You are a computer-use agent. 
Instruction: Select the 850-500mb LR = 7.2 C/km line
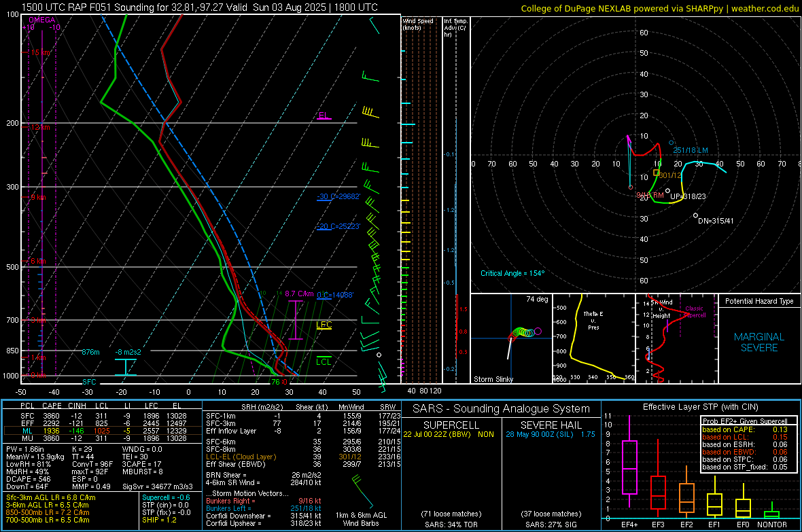coord(48,512)
